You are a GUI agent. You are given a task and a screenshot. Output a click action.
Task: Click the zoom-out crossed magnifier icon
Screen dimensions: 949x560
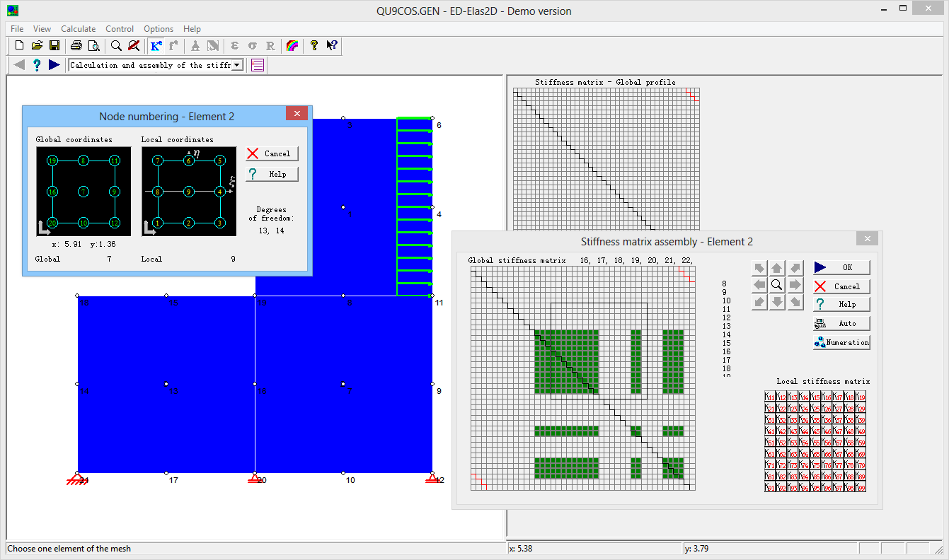point(134,46)
